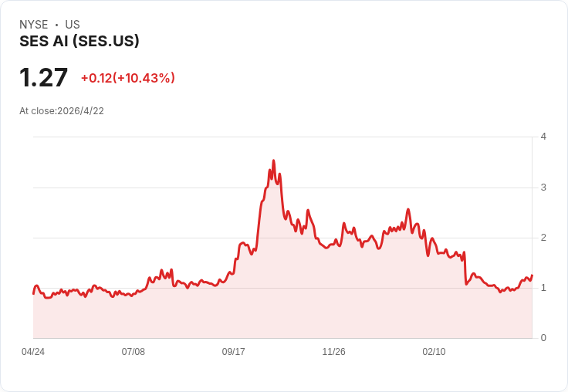Select the 07/08 date on the x-axis

click(x=134, y=352)
